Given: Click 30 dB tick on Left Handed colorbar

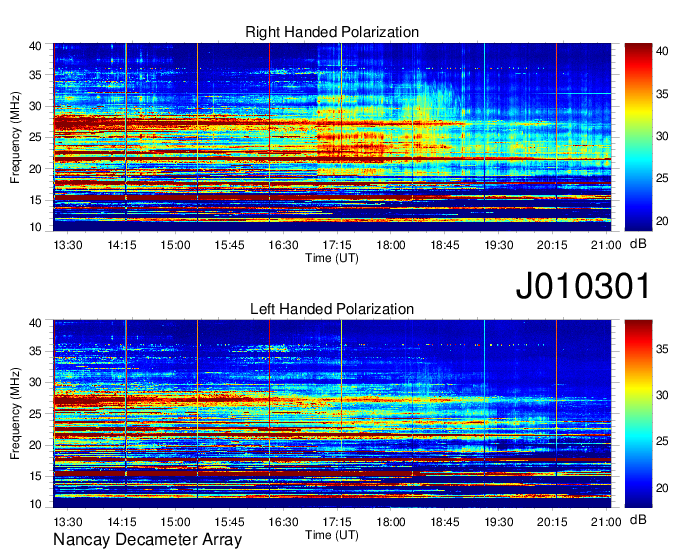Looking at the screenshot, I should tap(662, 395).
